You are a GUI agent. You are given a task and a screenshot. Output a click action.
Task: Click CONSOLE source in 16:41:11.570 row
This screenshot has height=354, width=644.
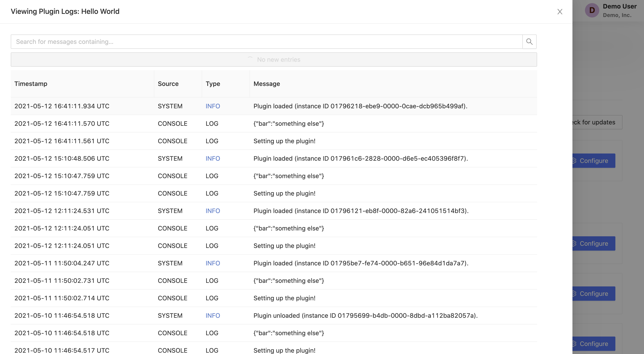[172, 124]
